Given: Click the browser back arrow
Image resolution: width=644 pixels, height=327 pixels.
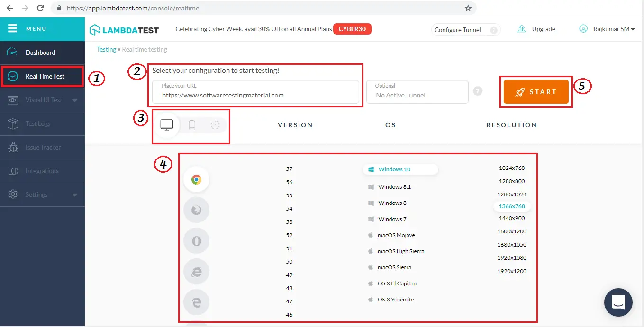Looking at the screenshot, I should click(9, 8).
